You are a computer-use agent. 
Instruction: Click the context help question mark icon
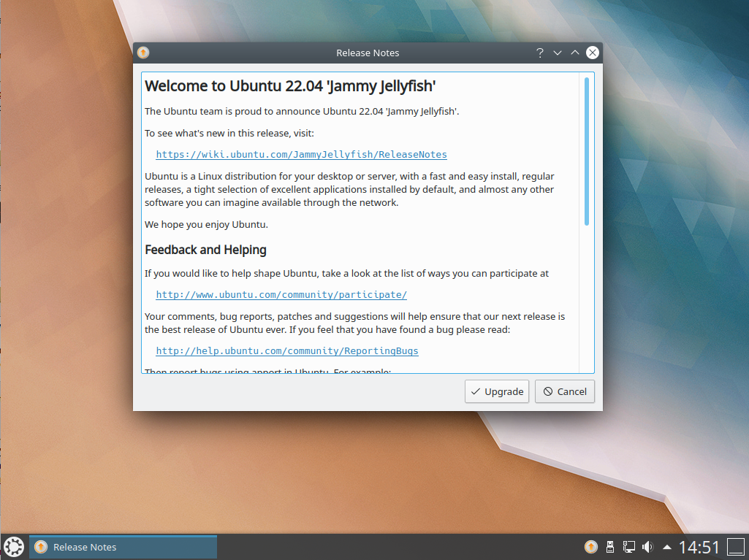540,53
